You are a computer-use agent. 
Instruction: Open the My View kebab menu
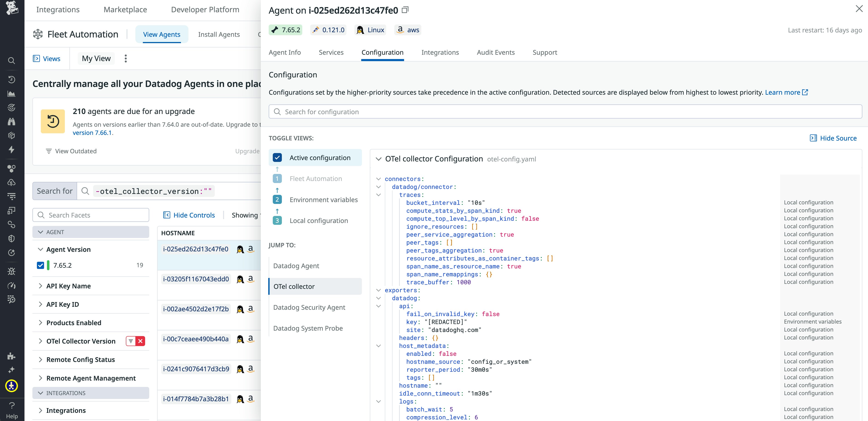[x=126, y=59]
